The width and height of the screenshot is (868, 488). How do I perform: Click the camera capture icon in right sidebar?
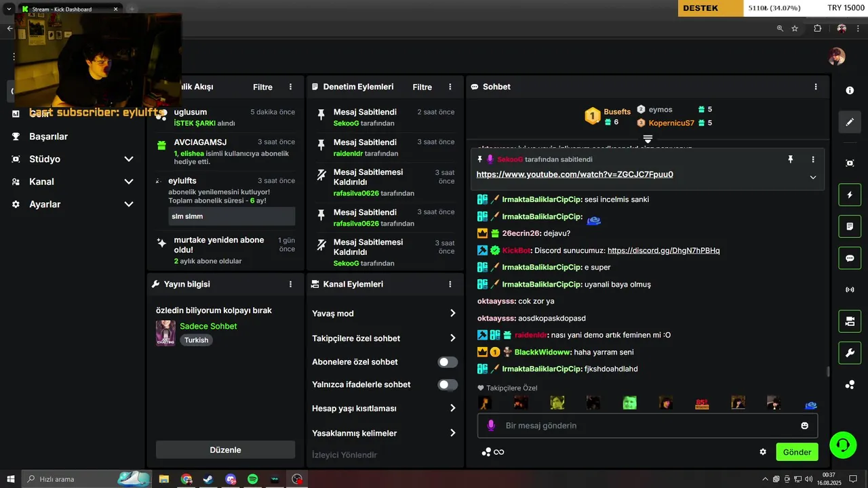(850, 163)
